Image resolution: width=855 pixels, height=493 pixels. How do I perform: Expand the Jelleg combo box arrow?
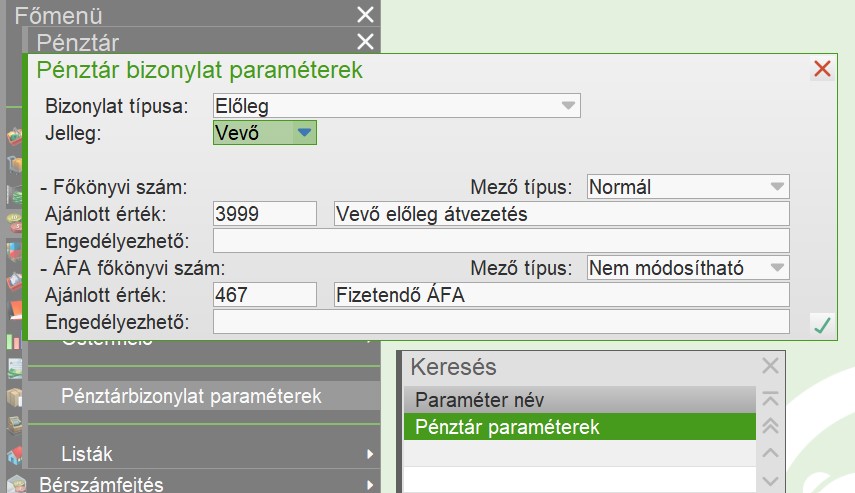click(x=305, y=132)
